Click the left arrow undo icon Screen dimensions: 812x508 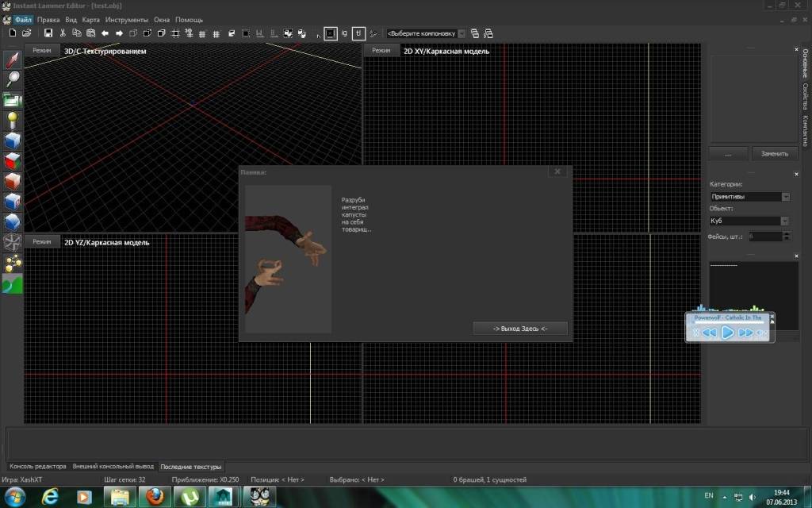[105, 33]
